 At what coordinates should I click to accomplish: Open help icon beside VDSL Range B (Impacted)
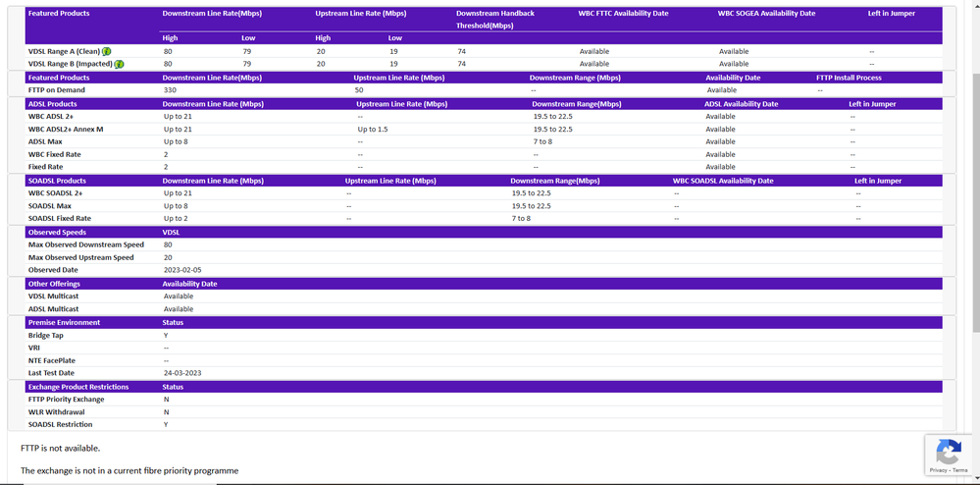119,64
